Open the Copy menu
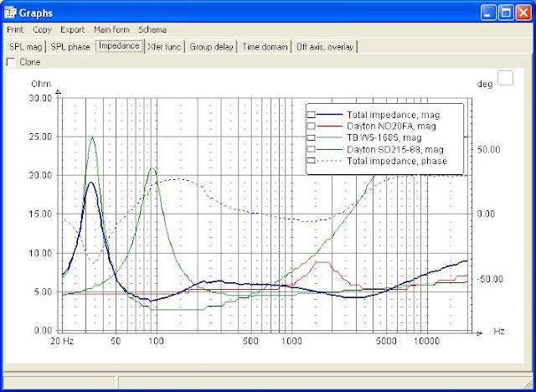Image resolution: width=536 pixels, height=392 pixels. click(42, 29)
